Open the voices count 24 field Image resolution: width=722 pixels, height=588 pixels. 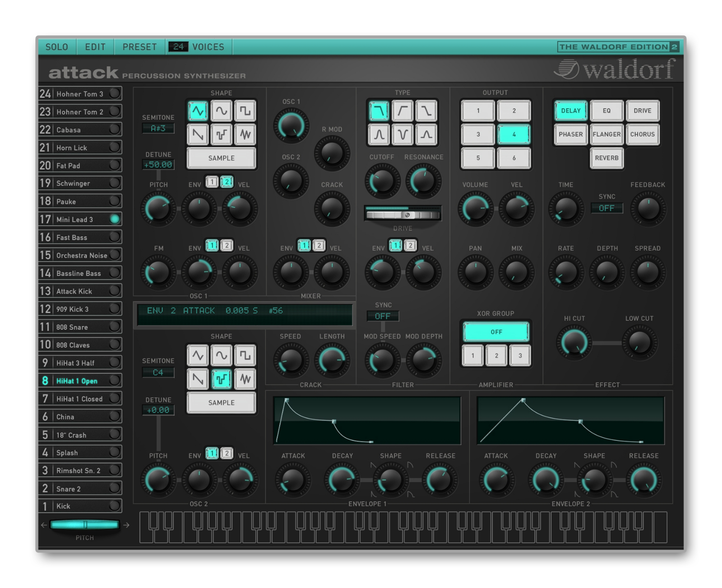pyautogui.click(x=178, y=47)
